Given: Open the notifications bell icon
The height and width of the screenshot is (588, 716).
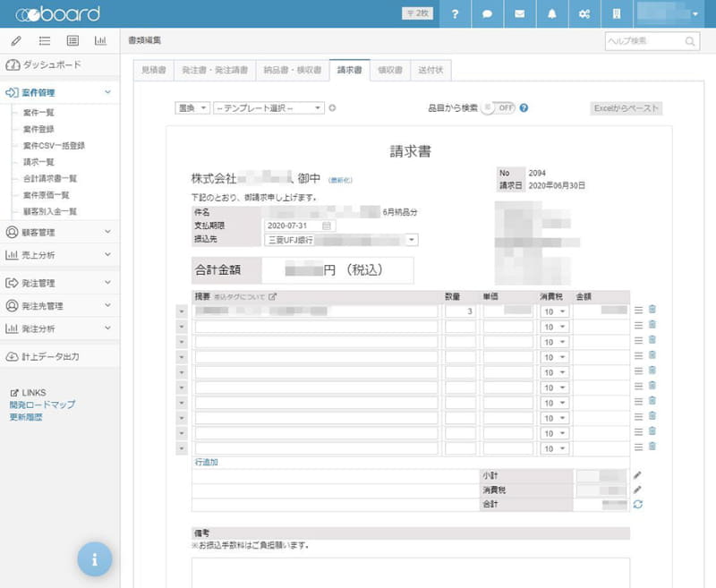Looking at the screenshot, I should point(553,14).
